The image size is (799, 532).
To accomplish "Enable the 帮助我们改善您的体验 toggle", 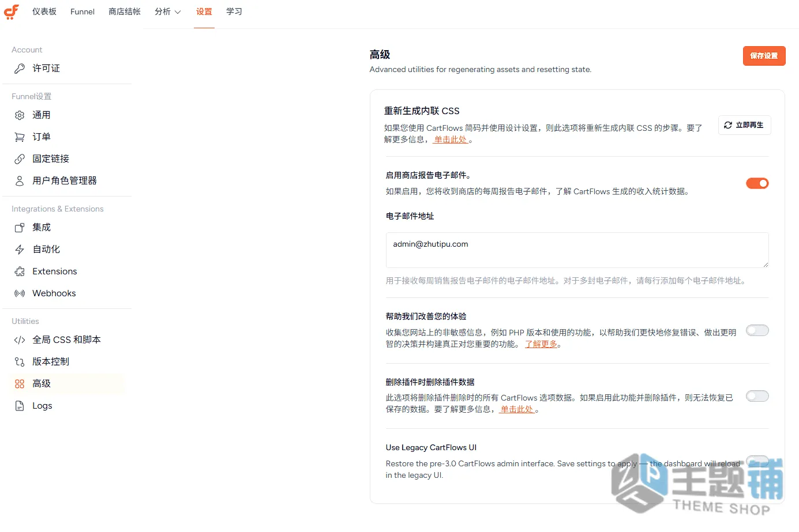I will (x=757, y=330).
